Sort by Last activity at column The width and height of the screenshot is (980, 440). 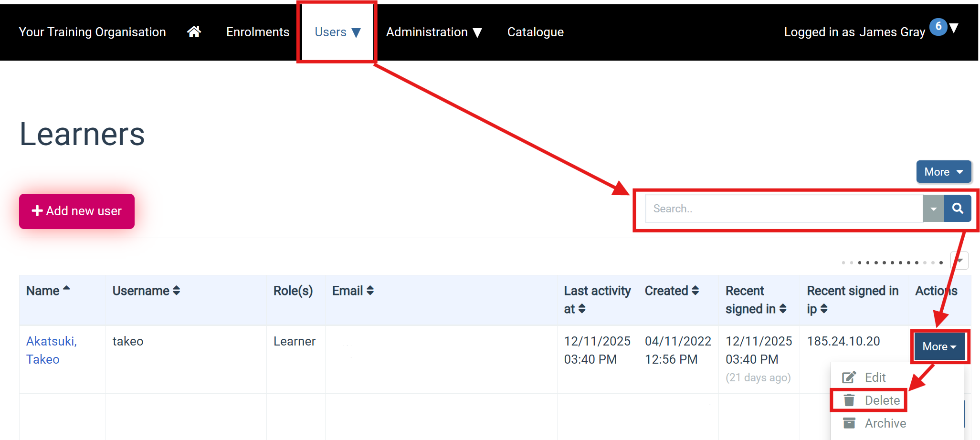[x=597, y=300]
